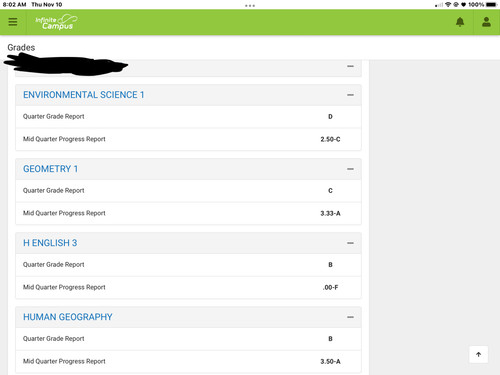The image size is (500, 375).
Task: Collapse the redacted top section
Action: [x=350, y=66]
